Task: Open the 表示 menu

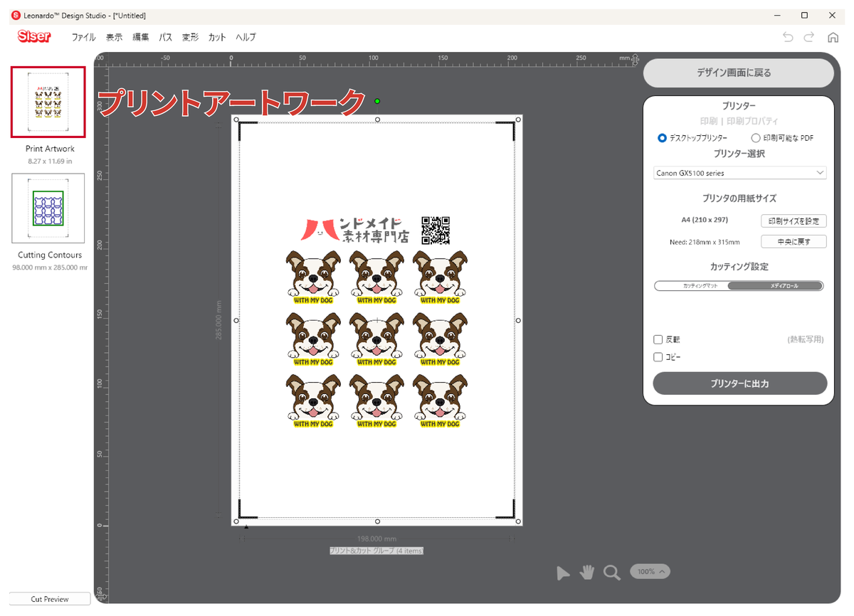Action: [x=114, y=37]
